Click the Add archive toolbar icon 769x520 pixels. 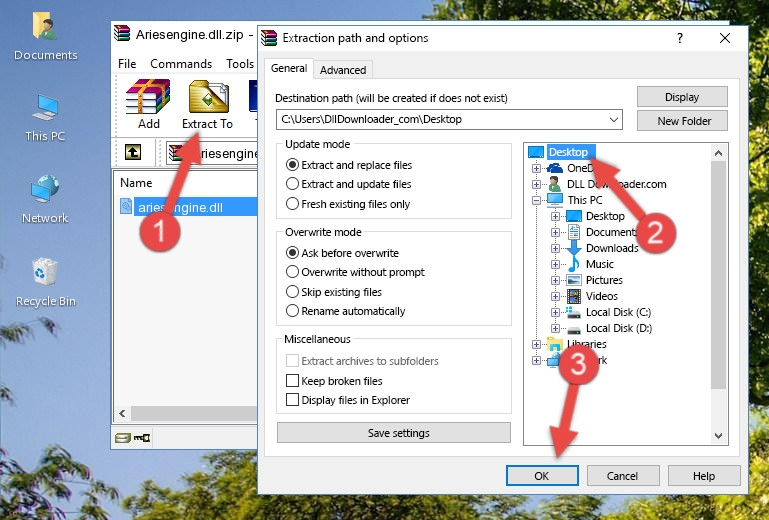[148, 104]
